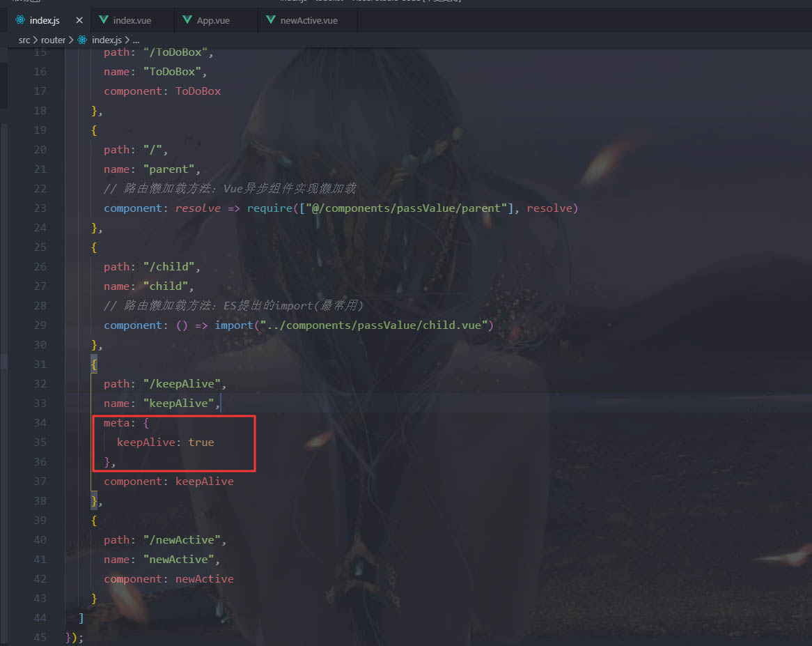
Task: Switch to the index.vue tab
Action: click(x=132, y=20)
